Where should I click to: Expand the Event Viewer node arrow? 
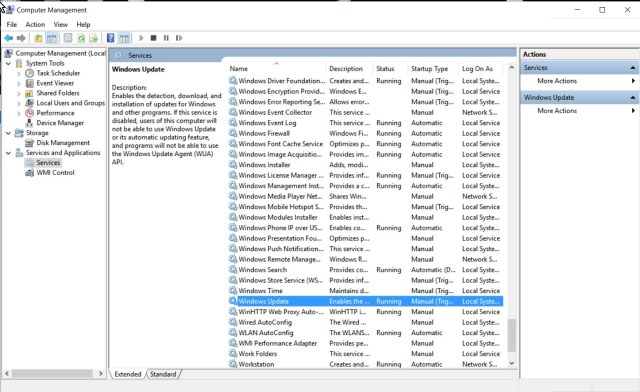point(18,83)
